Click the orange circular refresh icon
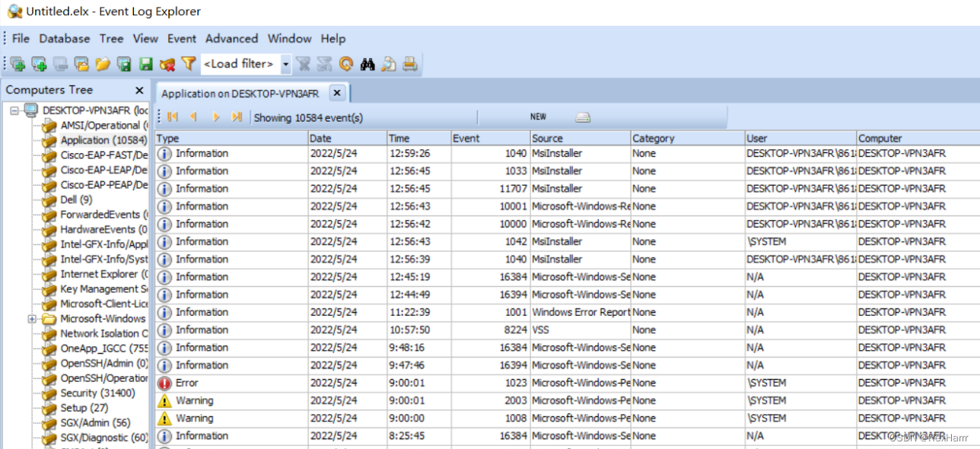 coord(346,65)
